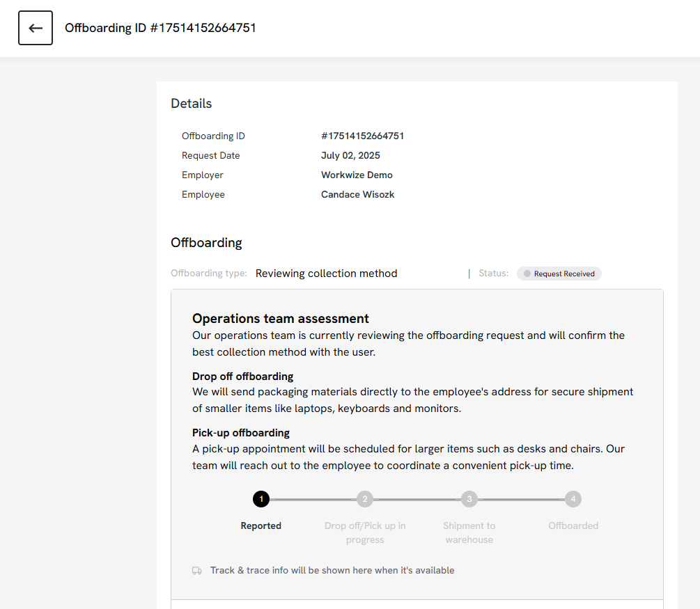Click the Operations team assessment heading
This screenshot has width=700, height=609.
pos(281,319)
